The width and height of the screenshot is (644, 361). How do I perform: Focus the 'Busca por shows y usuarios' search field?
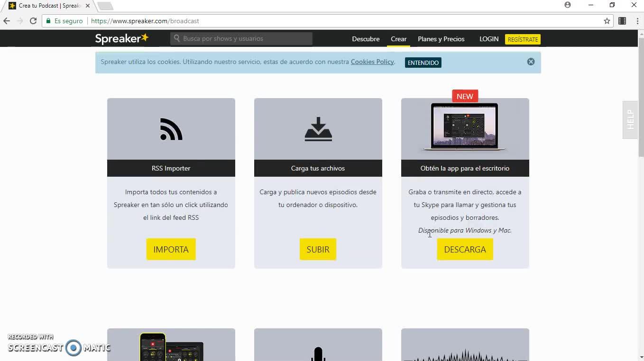(241, 38)
